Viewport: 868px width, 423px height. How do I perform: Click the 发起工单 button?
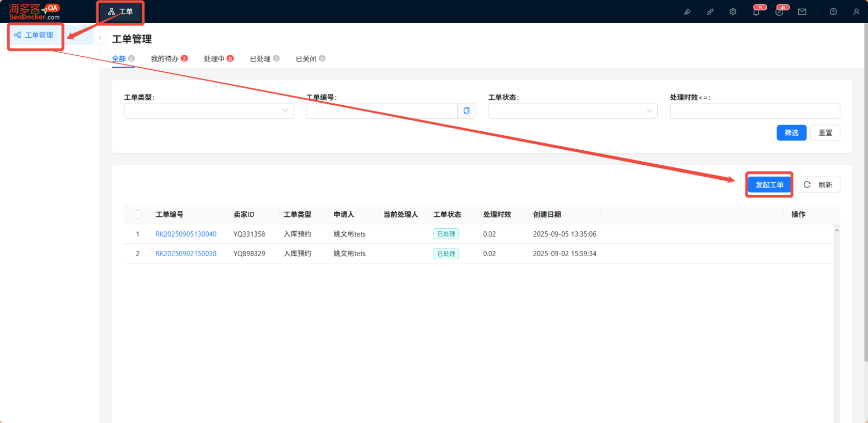(769, 185)
